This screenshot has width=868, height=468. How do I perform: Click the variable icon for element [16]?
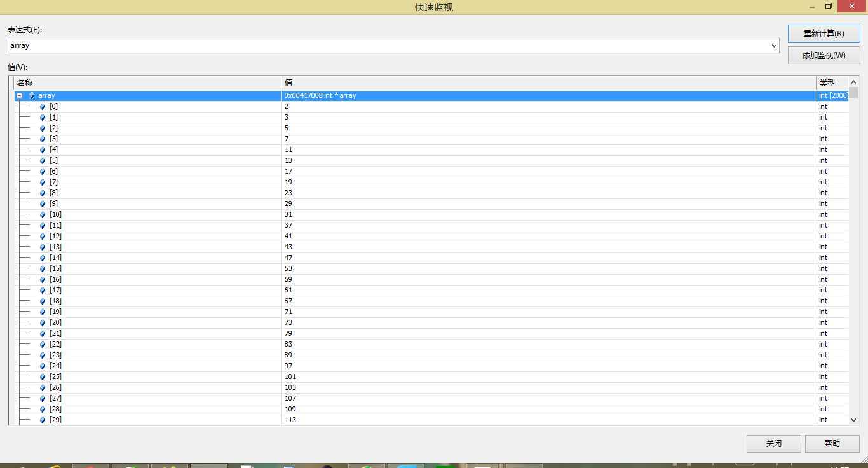[x=43, y=279]
